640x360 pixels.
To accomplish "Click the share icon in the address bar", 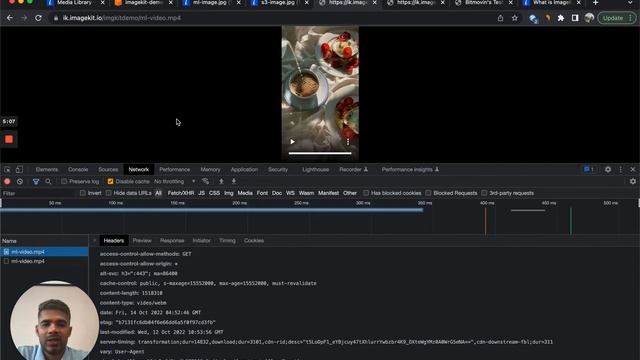I will point(500,18).
